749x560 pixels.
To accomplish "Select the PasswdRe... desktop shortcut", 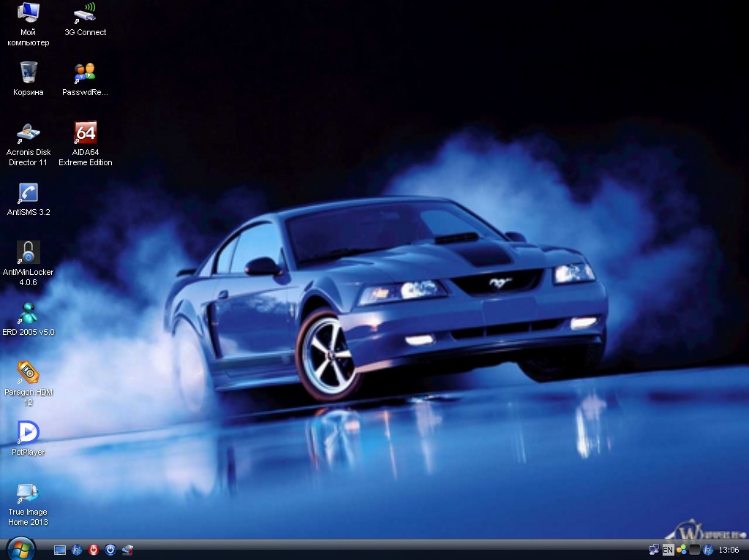I will click(x=86, y=72).
